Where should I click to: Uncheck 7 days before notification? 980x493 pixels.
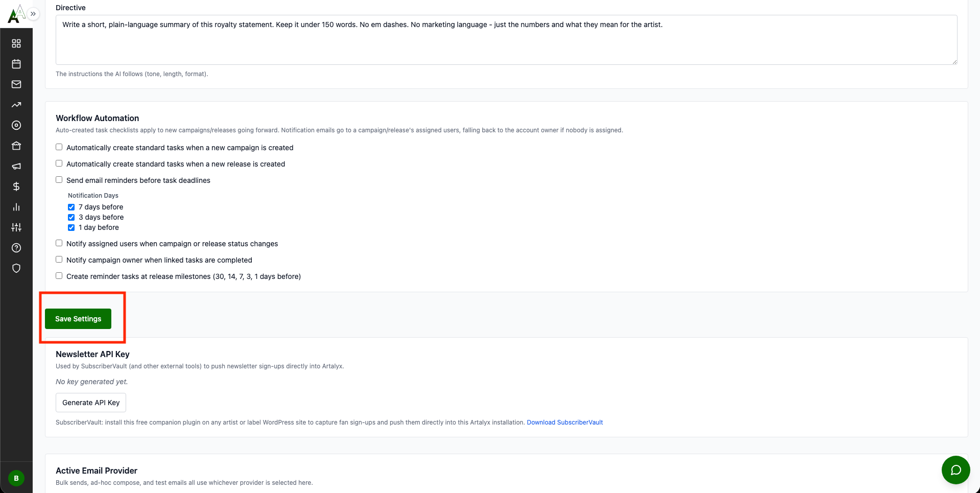tap(71, 207)
